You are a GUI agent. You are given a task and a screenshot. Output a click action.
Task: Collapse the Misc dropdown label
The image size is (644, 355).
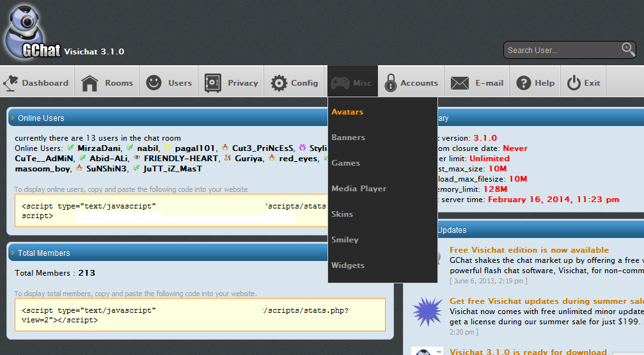362,83
